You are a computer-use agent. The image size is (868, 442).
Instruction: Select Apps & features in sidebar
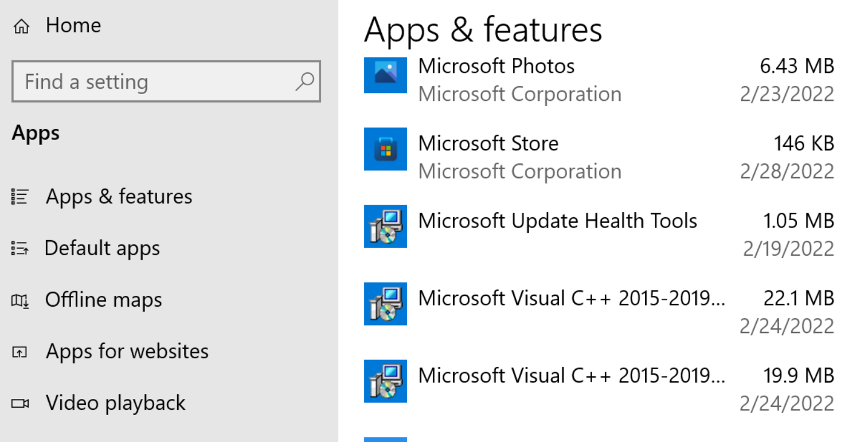coord(119,197)
